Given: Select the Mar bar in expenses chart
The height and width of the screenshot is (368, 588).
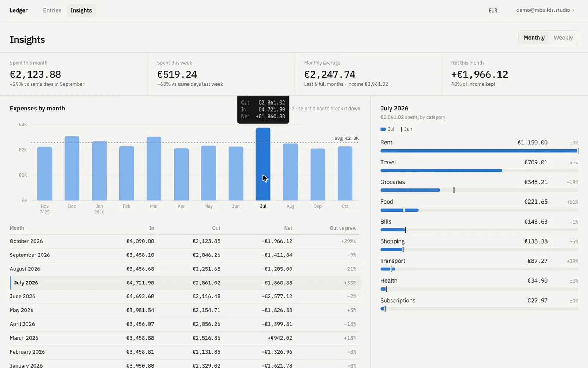Looking at the screenshot, I should coord(154,169).
